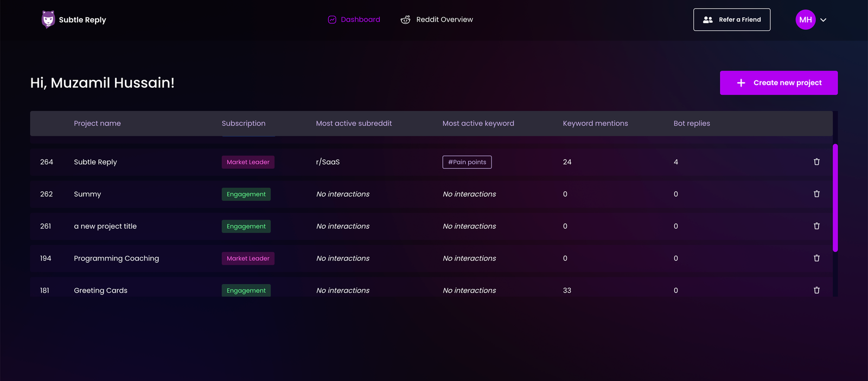Click Market Leader badge for Programming Coaching
The height and width of the screenshot is (381, 868).
click(248, 259)
